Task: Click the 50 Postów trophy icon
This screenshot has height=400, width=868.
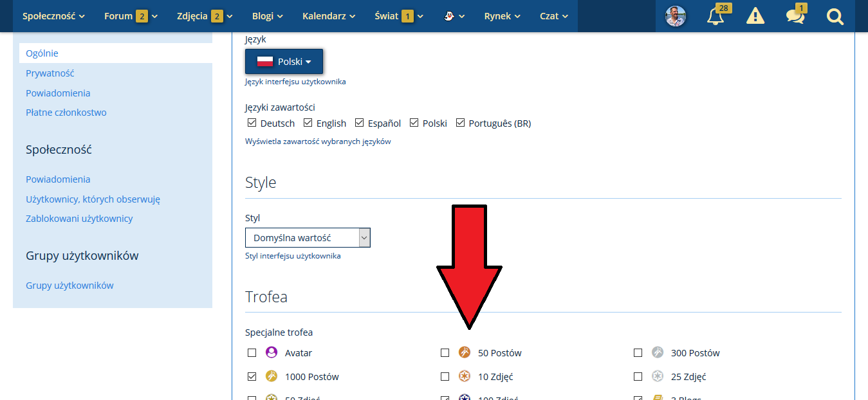Action: click(465, 352)
